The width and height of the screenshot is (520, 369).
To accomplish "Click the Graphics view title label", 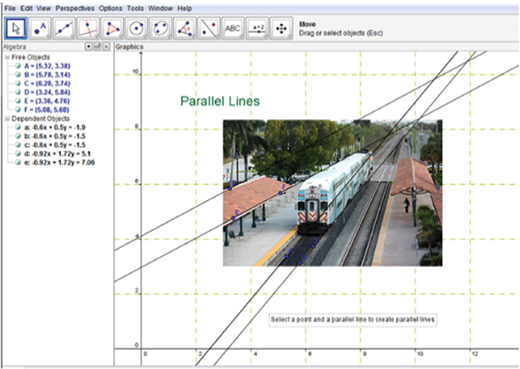I will coord(129,47).
